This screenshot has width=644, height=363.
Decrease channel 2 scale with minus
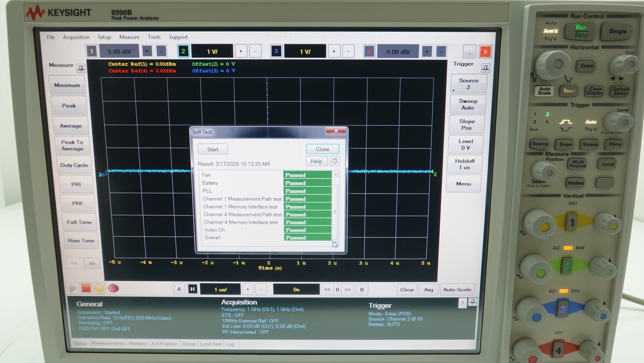click(255, 51)
